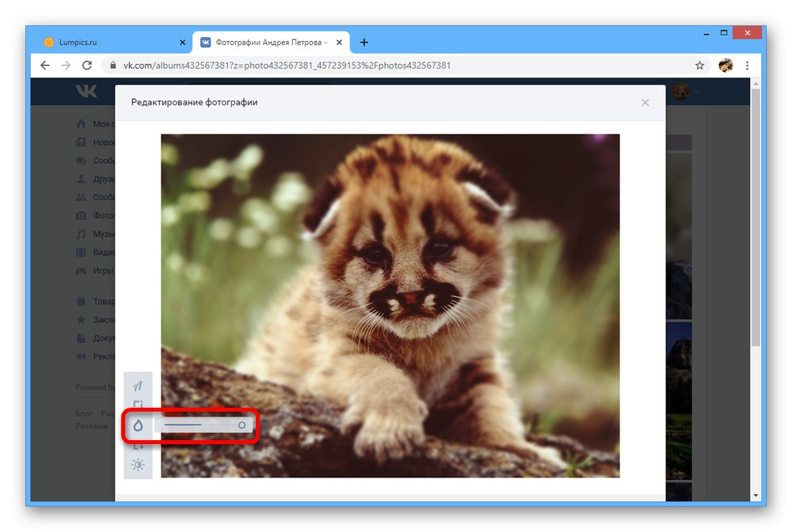This screenshot has width=792, height=532.
Task: Click the Редактирование фотографии title
Action: pyautogui.click(x=195, y=102)
